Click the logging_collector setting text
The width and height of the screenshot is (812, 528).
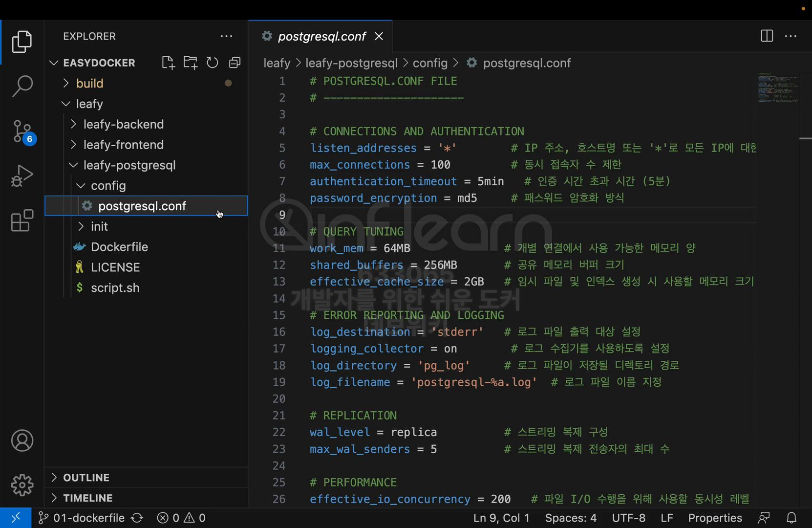coord(366,349)
